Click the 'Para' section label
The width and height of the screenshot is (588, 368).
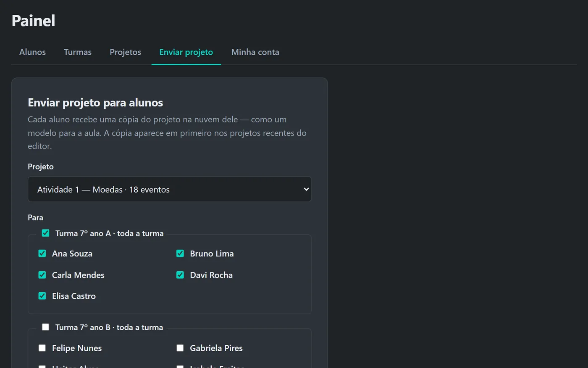pos(35,217)
